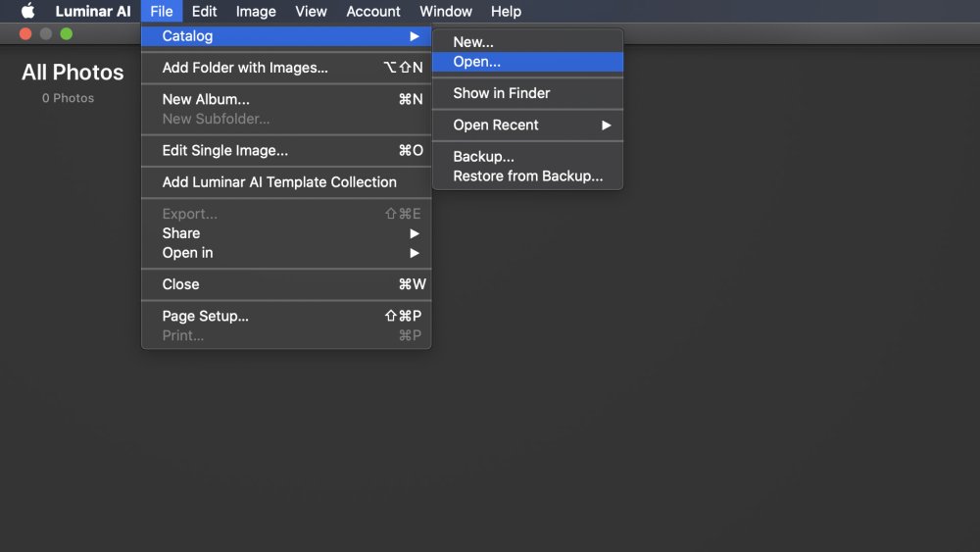Open the Edit menu
The width and height of the screenshot is (980, 552).
204,11
